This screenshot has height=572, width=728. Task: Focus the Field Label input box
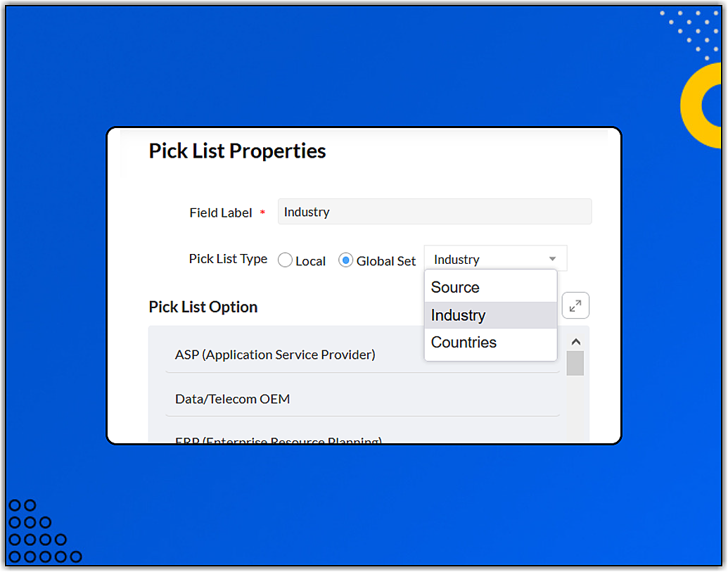coord(434,212)
